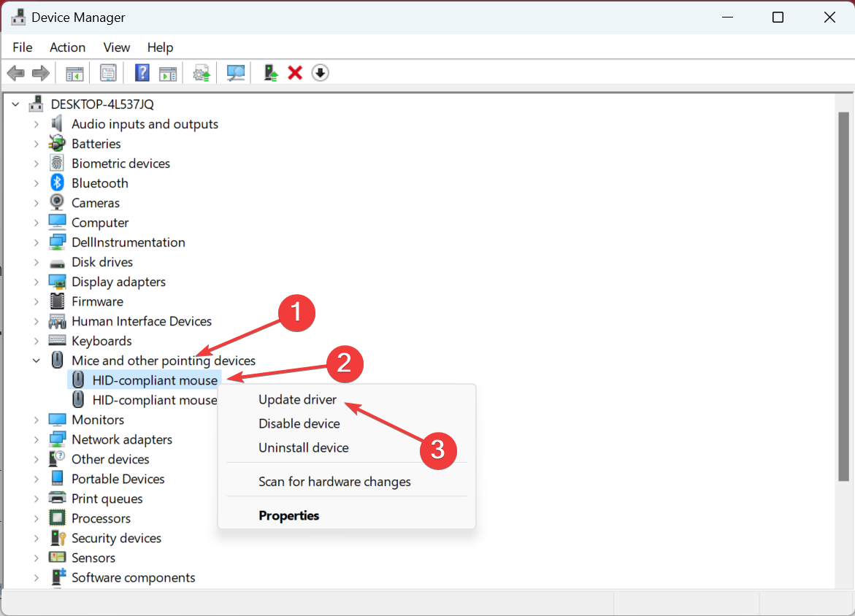Open the View menu
Viewport: 855px width, 616px height.
coord(116,47)
